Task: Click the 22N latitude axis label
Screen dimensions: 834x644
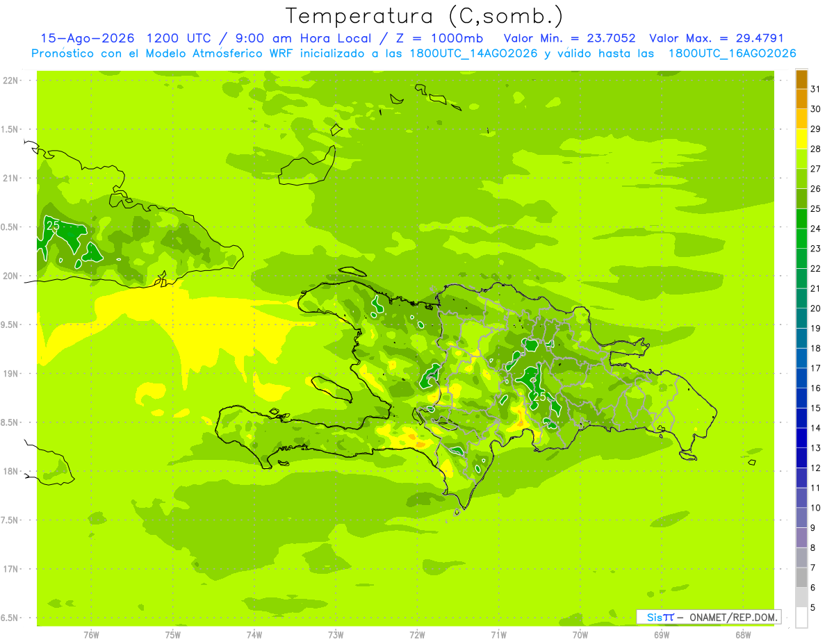Action: [10, 81]
